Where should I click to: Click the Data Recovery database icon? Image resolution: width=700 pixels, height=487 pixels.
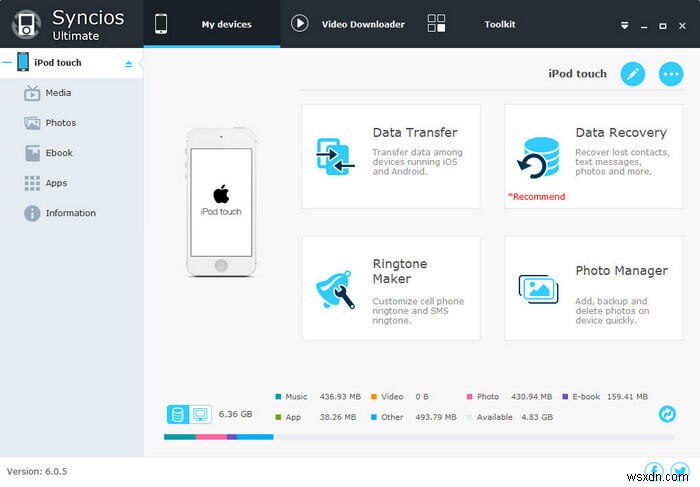click(x=539, y=158)
